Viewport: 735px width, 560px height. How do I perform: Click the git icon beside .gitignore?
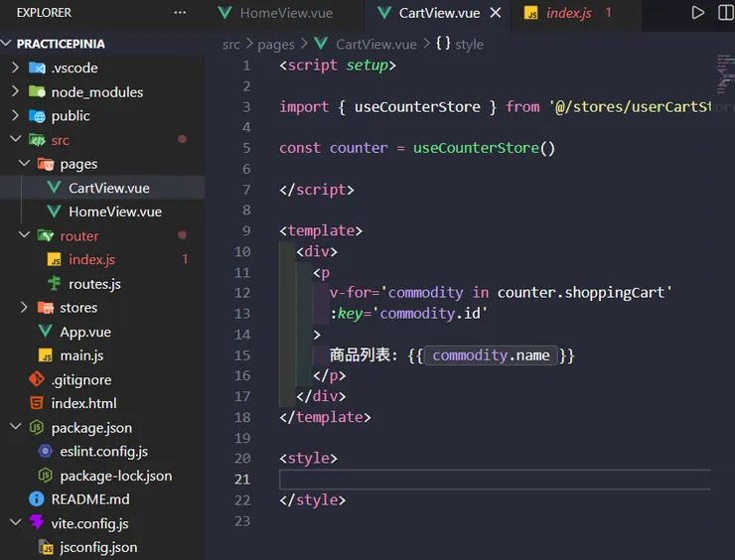[36, 378]
